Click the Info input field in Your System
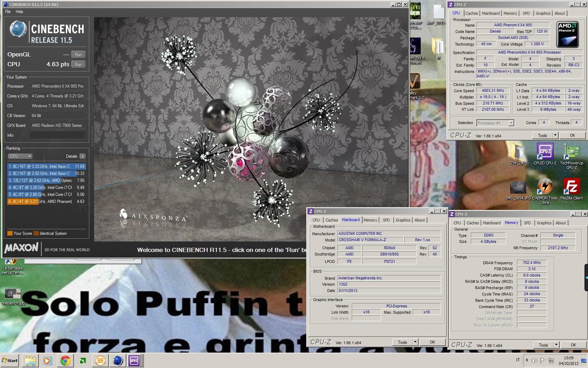 coord(58,135)
